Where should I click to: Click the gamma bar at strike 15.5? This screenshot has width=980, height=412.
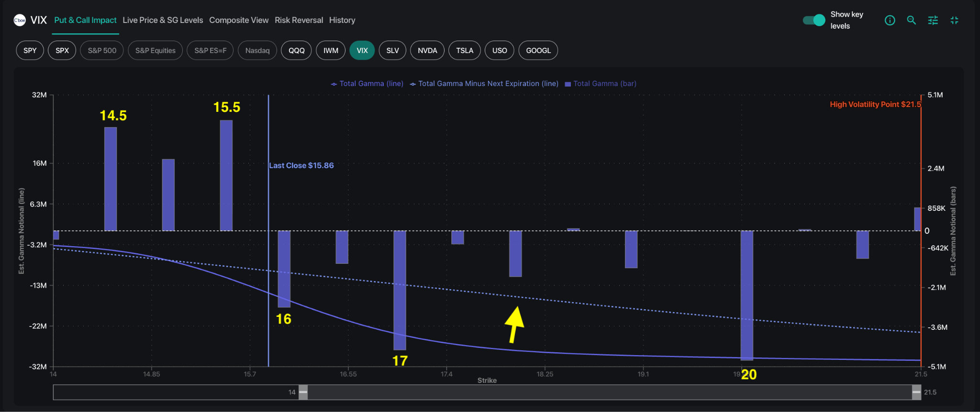pyautogui.click(x=226, y=175)
